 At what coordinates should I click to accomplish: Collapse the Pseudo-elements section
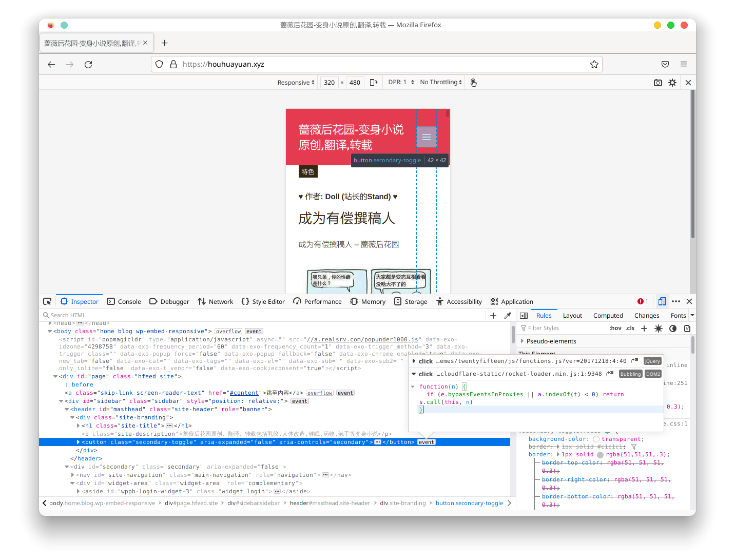521,341
